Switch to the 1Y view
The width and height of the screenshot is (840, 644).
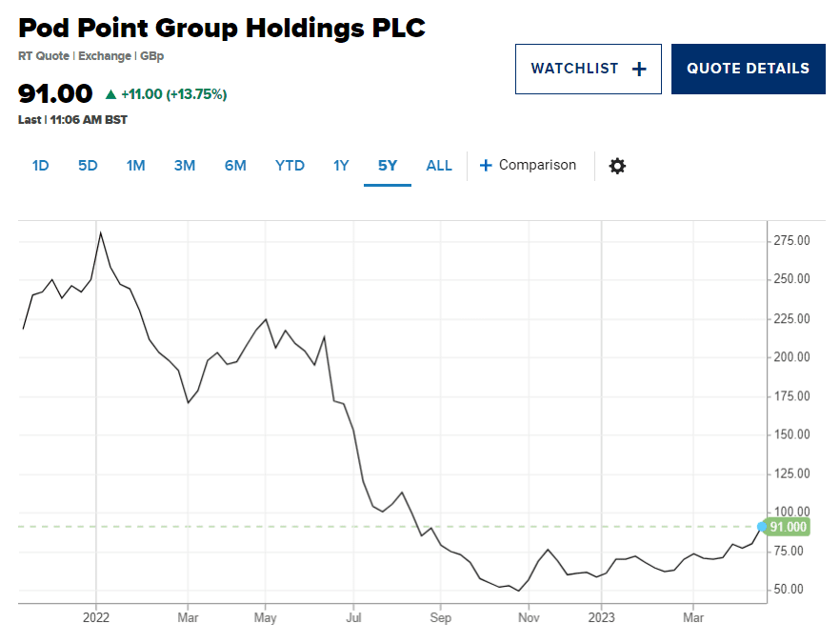(x=341, y=166)
